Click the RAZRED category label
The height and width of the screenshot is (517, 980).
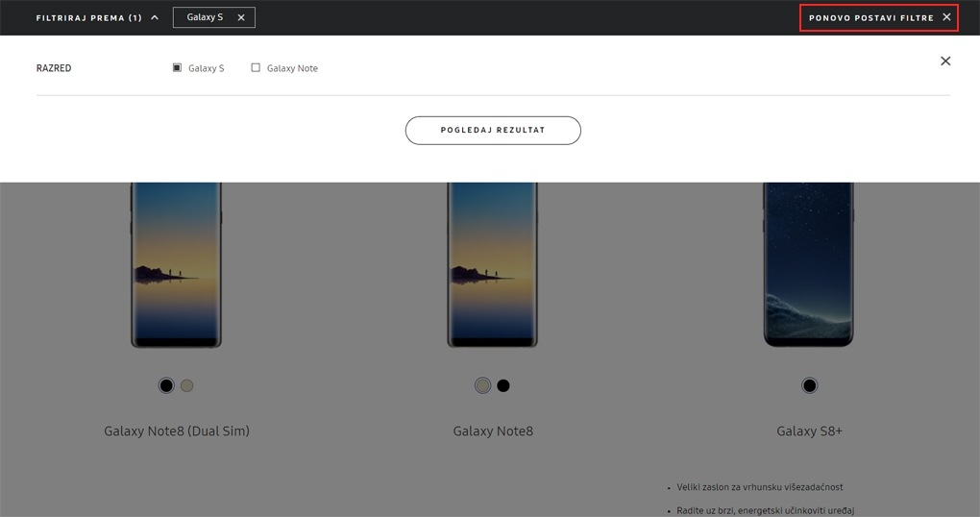(54, 68)
